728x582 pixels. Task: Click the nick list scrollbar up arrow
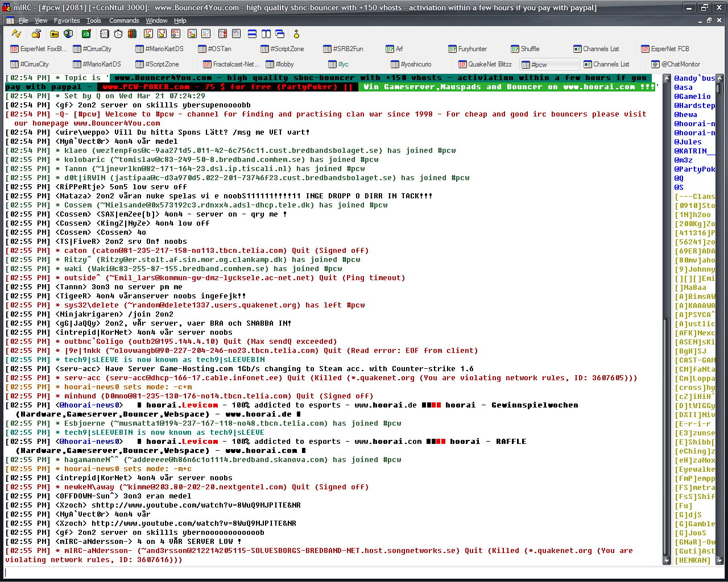click(719, 78)
